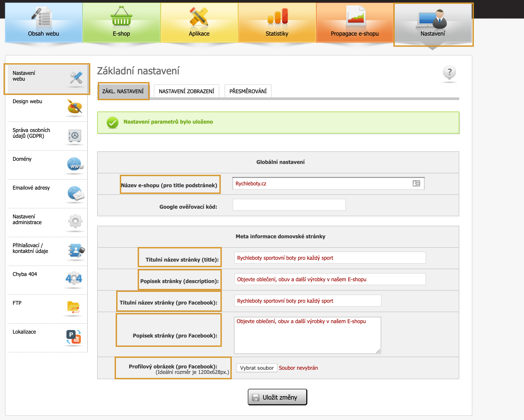
Task: Open Správa osobních údajů (GDPR) link
Action: tap(31, 133)
